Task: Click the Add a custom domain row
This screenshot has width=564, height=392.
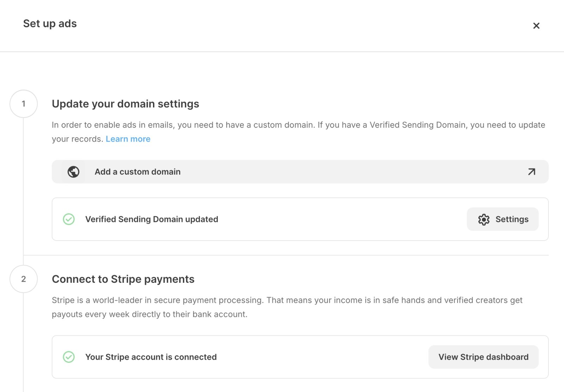Action: tap(300, 172)
